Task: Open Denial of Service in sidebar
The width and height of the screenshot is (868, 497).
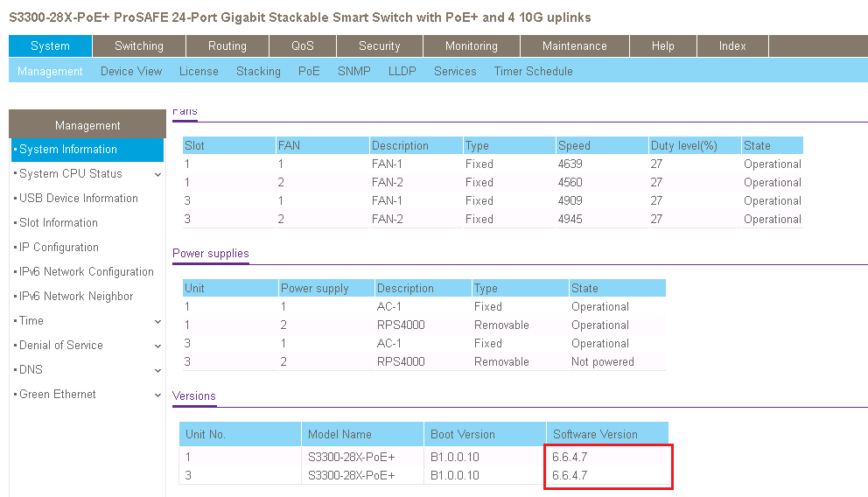Action: click(x=61, y=346)
